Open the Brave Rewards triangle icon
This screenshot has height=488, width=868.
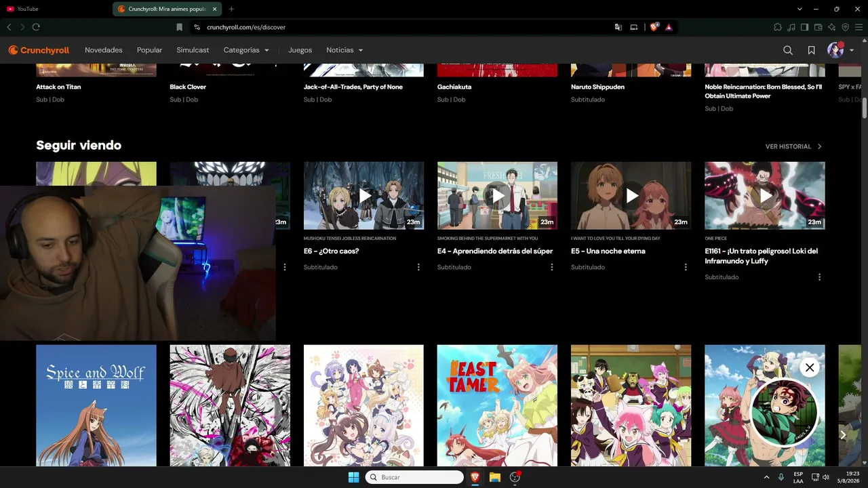click(669, 27)
